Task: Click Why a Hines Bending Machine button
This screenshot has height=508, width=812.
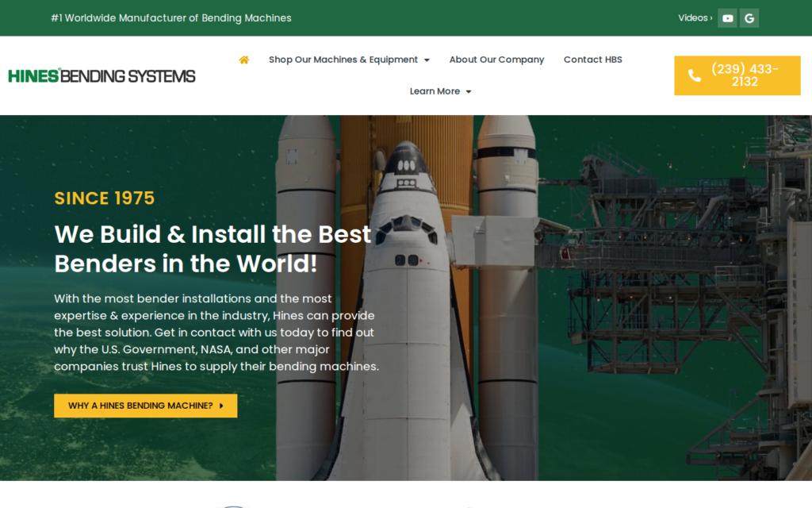Action: [146, 406]
